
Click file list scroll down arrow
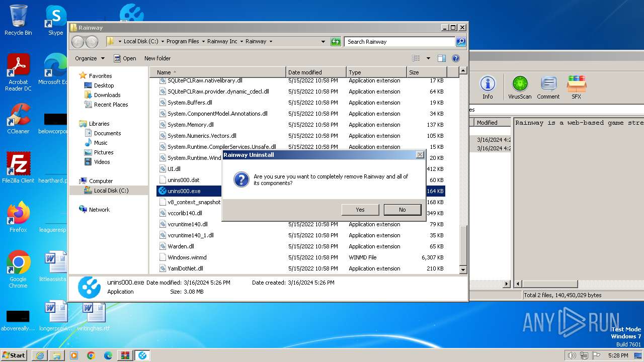click(x=463, y=269)
